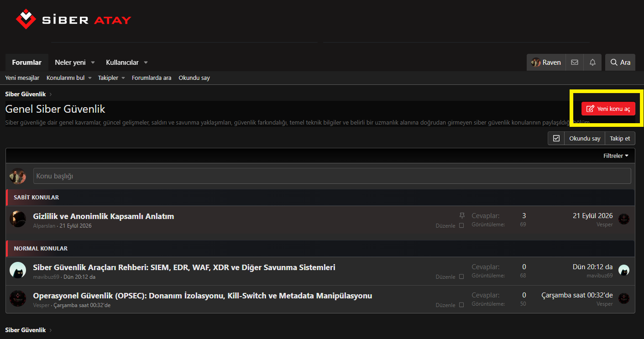Tick the checkbox on Gizlilik ve Anonimlik thread
The image size is (644, 339).
461,225
